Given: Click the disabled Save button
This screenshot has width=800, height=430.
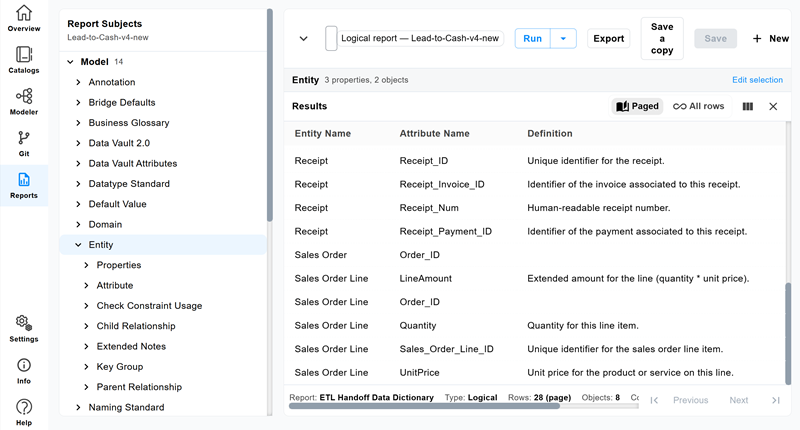Looking at the screenshot, I should (715, 38).
